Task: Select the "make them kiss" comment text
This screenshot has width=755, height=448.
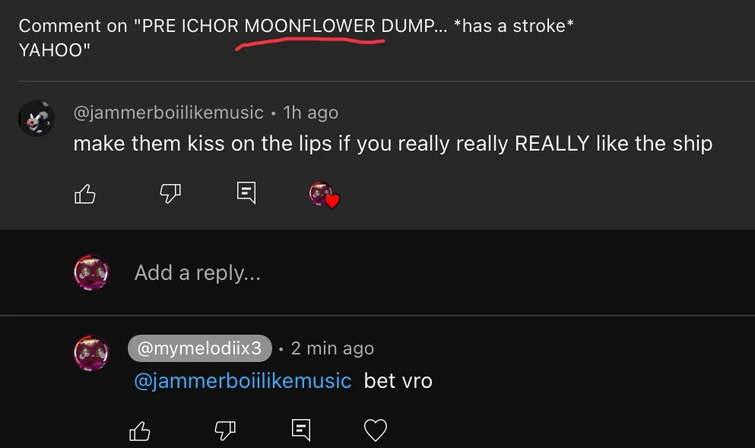Action: pyautogui.click(x=392, y=144)
